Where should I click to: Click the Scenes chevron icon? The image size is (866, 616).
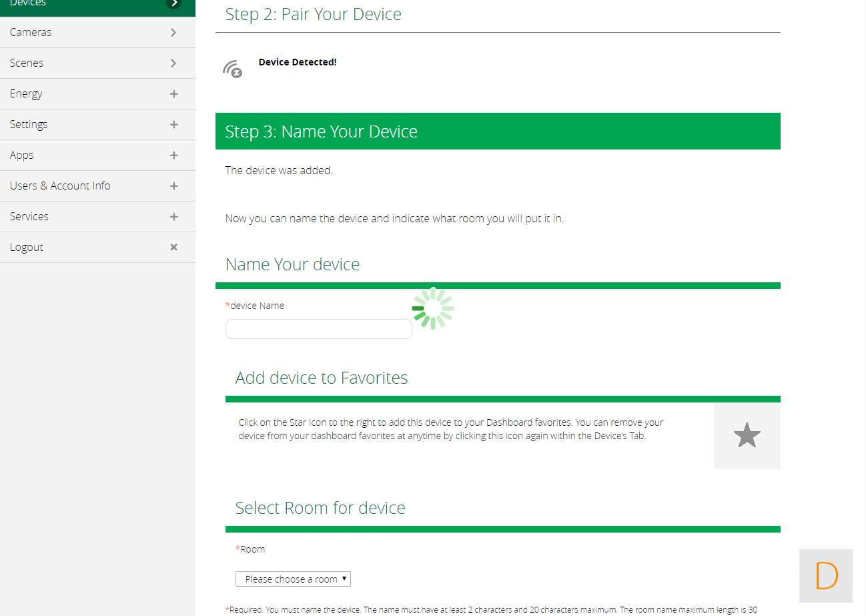[x=173, y=63]
